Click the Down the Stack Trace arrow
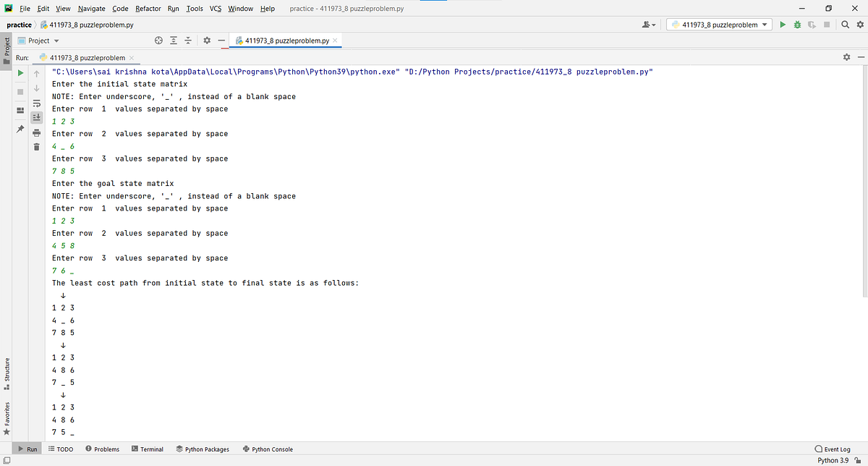Viewport: 868px width, 466px height. [x=37, y=88]
